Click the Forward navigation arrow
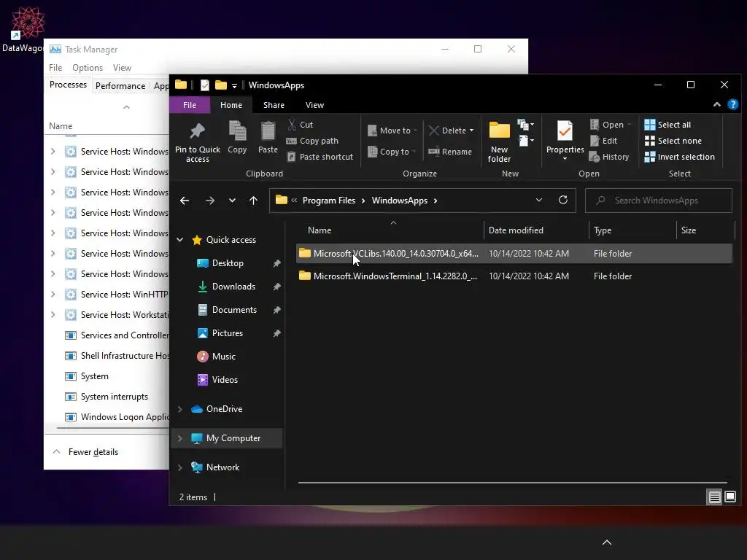Viewport: 747px width, 560px height. click(x=209, y=201)
